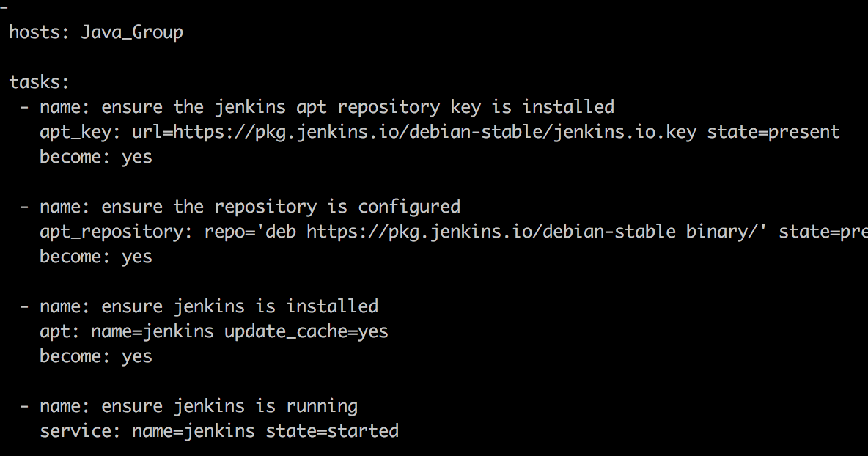Click the apt_repository repo line
This screenshot has width=868, height=456.
454,232
